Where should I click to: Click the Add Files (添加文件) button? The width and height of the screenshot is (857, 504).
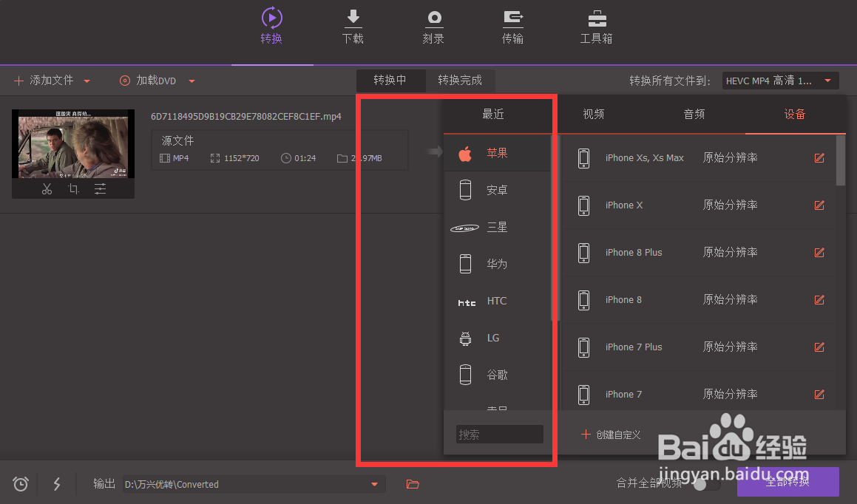point(44,81)
